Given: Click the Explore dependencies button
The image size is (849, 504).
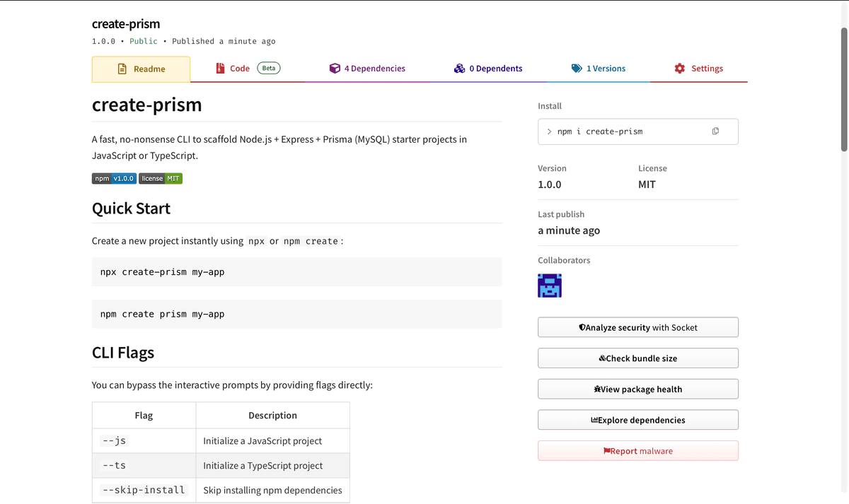Looking at the screenshot, I should click(x=638, y=420).
